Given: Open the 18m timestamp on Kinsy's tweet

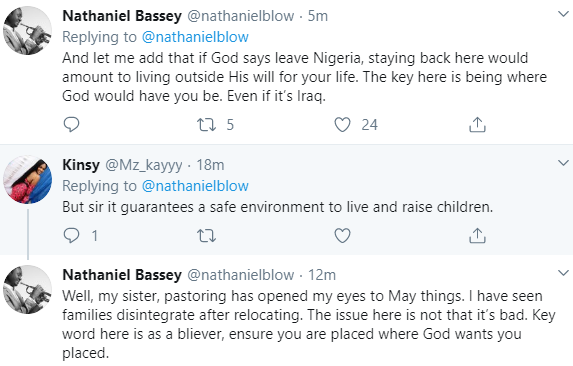Looking at the screenshot, I should point(210,165).
